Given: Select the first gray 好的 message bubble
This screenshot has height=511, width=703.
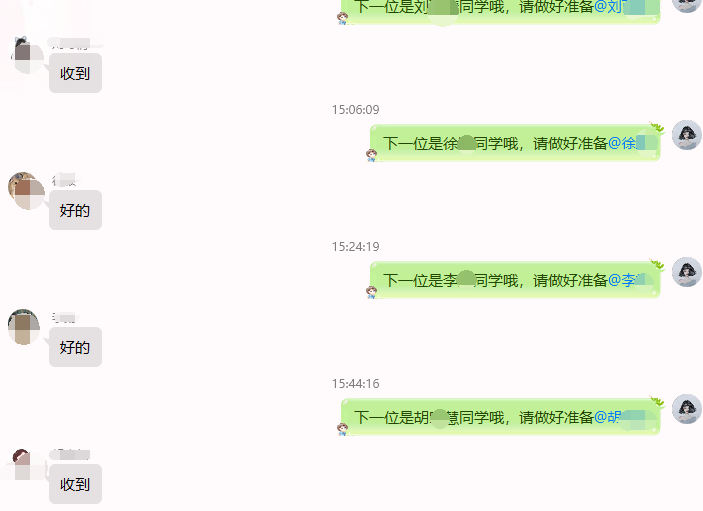Looking at the screenshot, I should (x=75, y=210).
